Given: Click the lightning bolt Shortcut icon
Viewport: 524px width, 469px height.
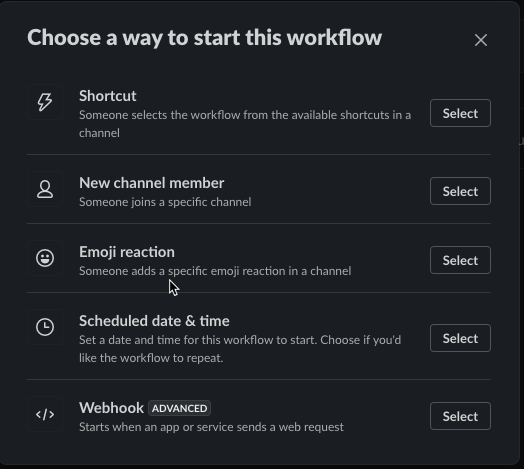Looking at the screenshot, I should (x=45, y=102).
